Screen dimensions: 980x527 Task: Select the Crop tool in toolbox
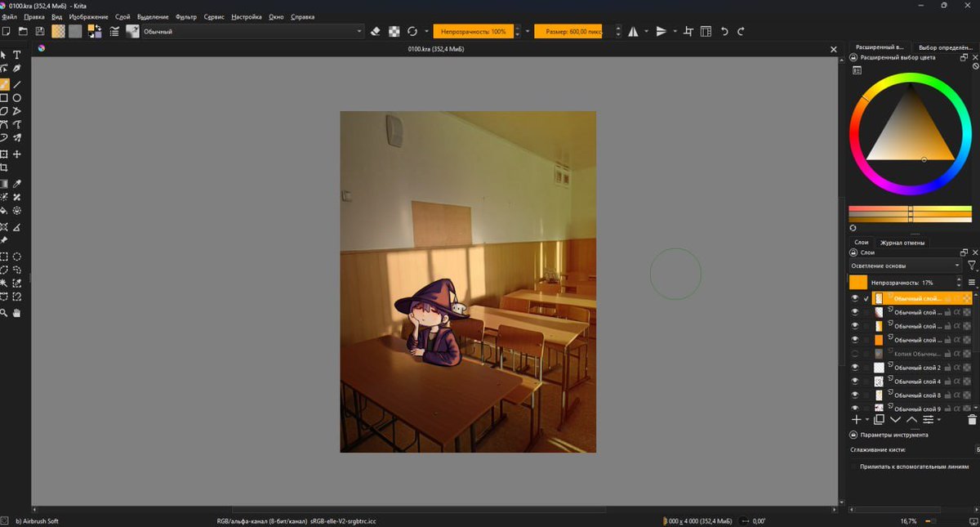tap(4, 167)
